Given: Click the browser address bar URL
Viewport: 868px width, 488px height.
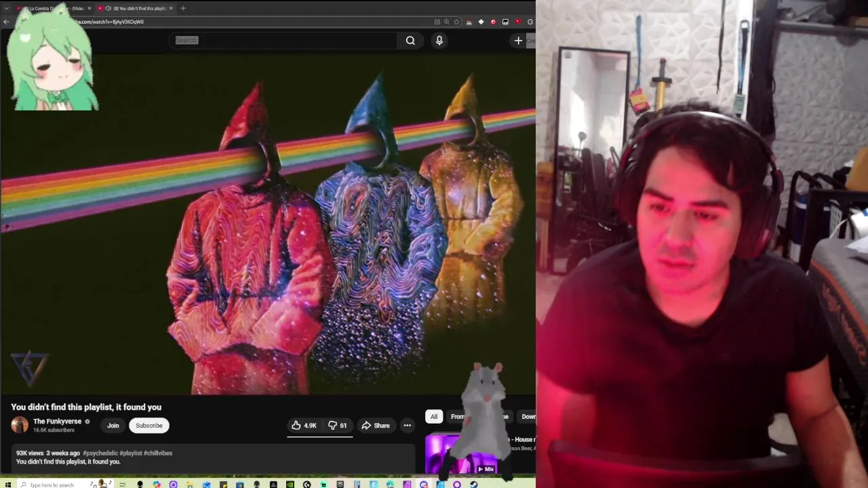Looking at the screenshot, I should click(x=108, y=22).
